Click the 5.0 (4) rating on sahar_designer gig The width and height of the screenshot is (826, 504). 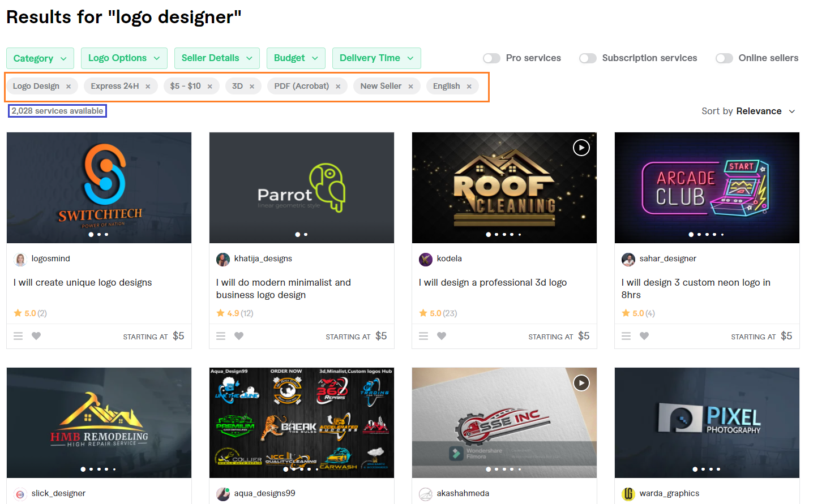click(x=639, y=313)
